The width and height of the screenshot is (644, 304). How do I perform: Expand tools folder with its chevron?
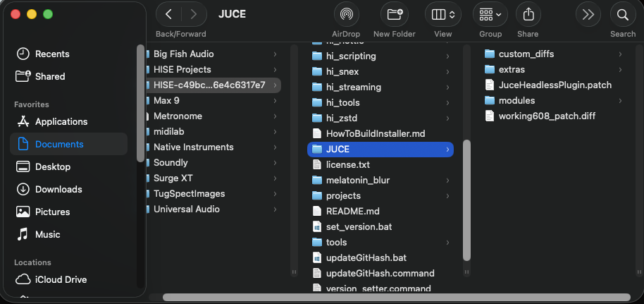pyautogui.click(x=447, y=243)
